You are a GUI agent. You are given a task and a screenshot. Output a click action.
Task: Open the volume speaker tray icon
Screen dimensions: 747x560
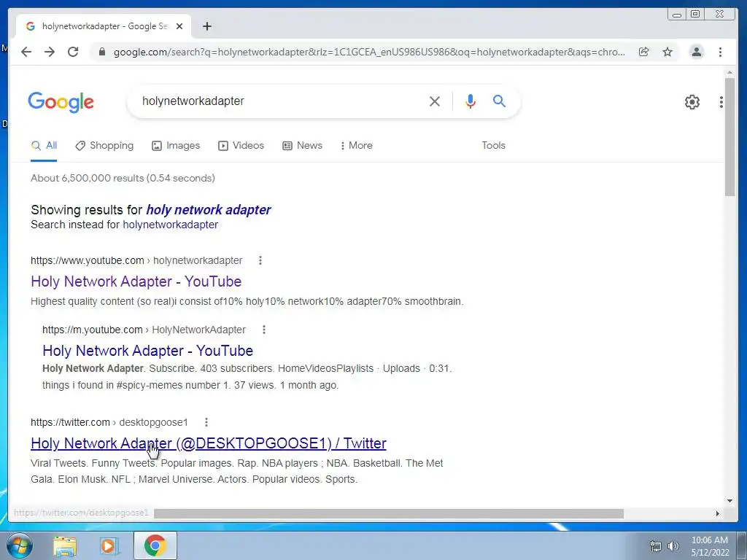click(x=673, y=546)
